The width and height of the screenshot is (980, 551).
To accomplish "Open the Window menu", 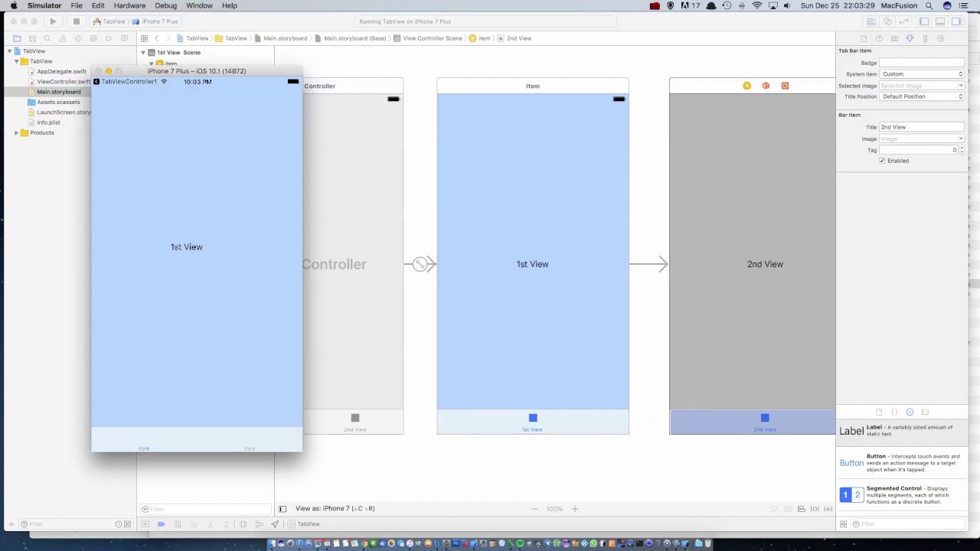I will coord(199,5).
